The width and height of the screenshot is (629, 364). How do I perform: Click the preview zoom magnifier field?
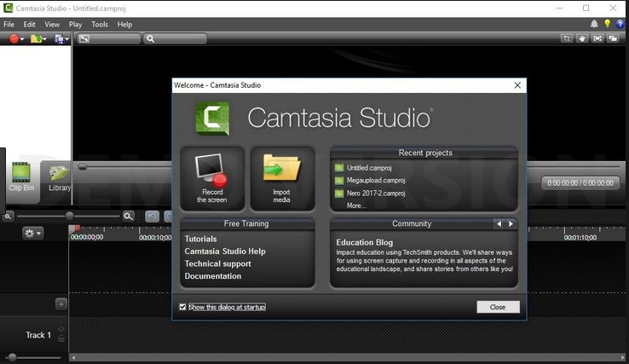[175, 38]
